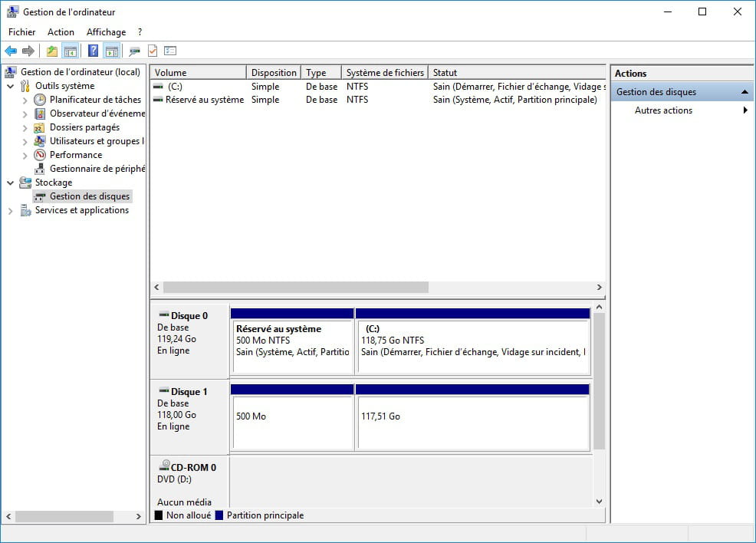Image resolution: width=756 pixels, height=543 pixels.
Task: Click the Services et applications icon
Action: point(25,210)
